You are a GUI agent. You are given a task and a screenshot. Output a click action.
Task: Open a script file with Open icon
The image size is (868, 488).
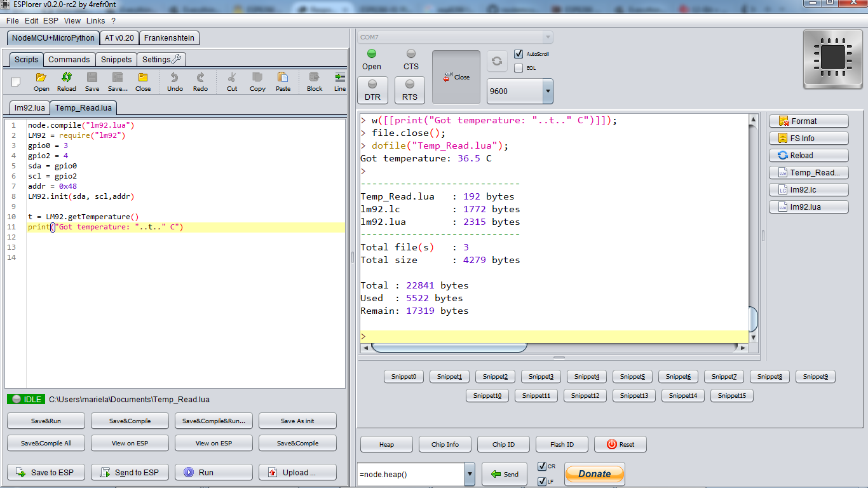41,82
